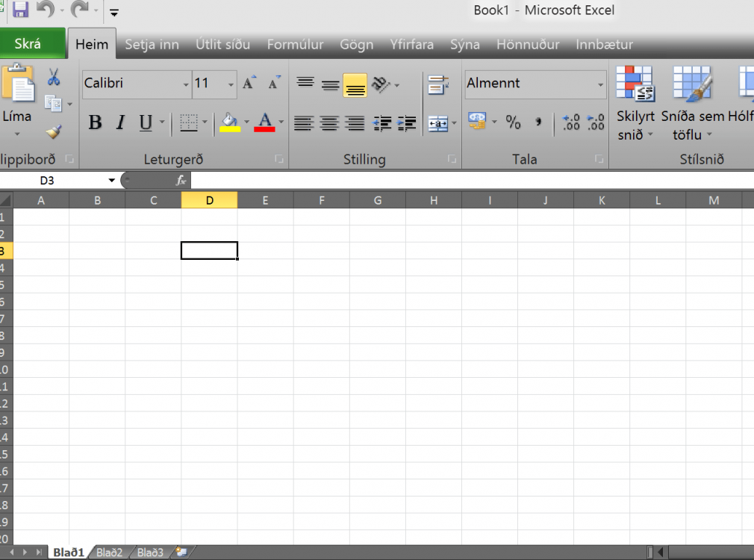The width and height of the screenshot is (754, 560).
Task: Select column G header
Action: point(378,200)
